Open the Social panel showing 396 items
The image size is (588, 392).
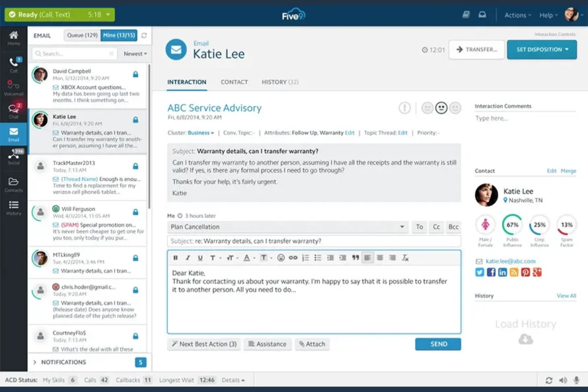click(x=14, y=157)
